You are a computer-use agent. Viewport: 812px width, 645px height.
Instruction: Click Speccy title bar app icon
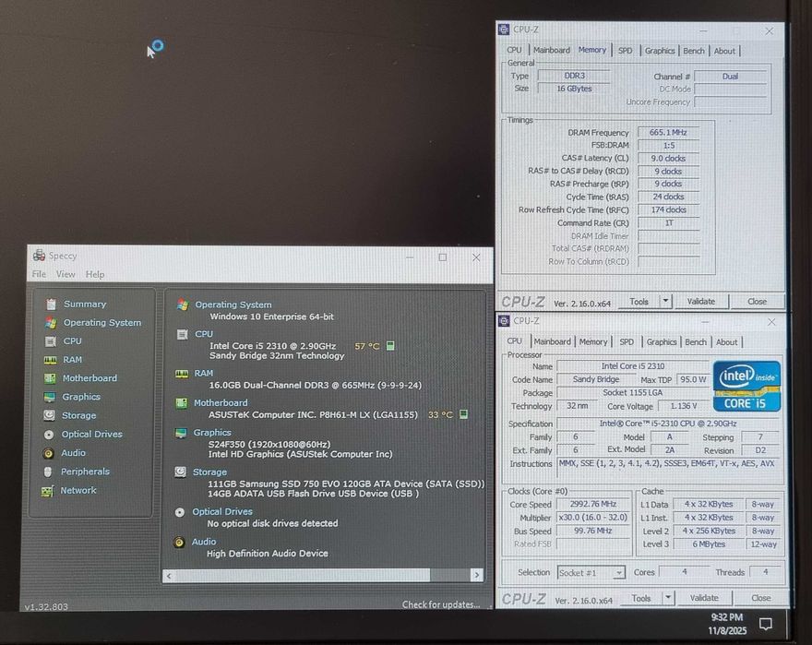pos(39,255)
